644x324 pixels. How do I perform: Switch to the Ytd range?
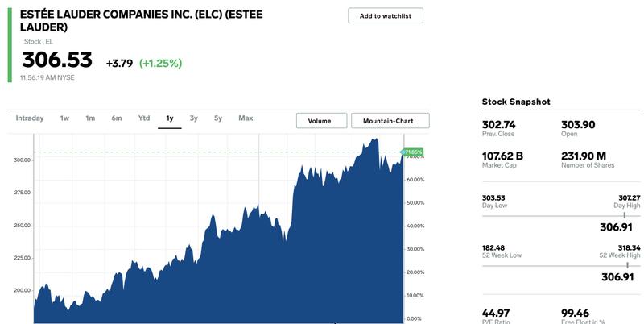144,118
